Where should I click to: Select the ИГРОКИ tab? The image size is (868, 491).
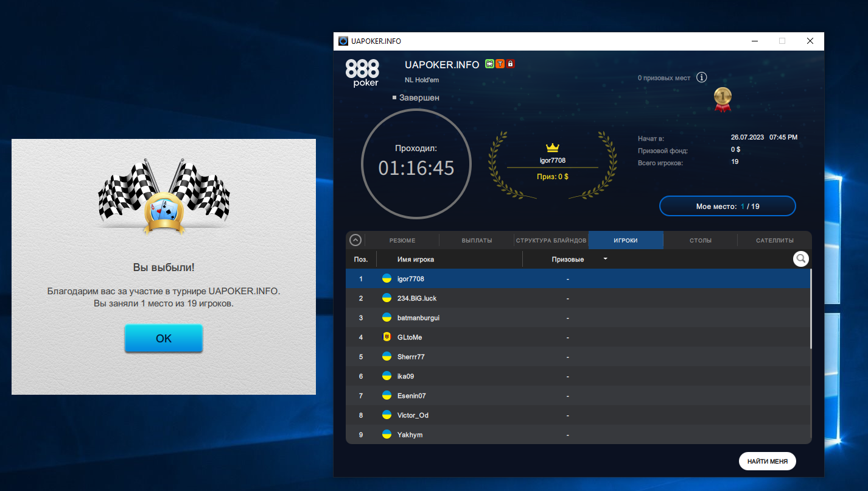click(x=626, y=240)
